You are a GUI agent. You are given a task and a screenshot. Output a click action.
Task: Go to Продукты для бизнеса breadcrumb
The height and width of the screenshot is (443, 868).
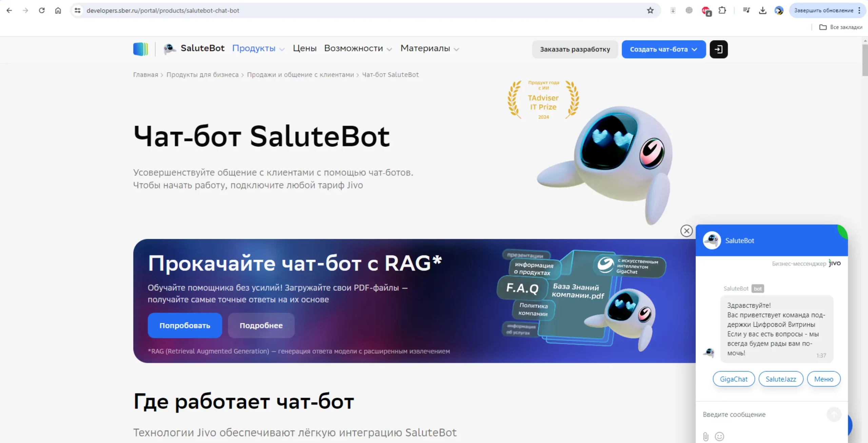point(202,75)
